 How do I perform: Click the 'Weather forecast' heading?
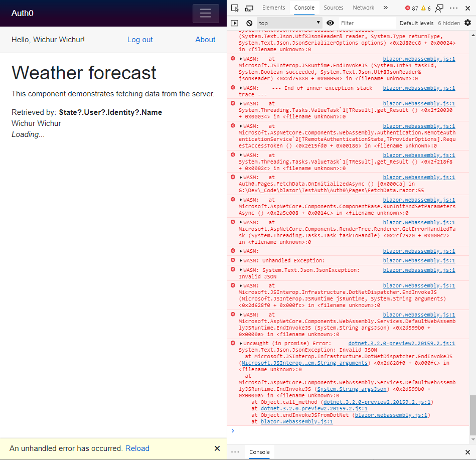pos(84,73)
